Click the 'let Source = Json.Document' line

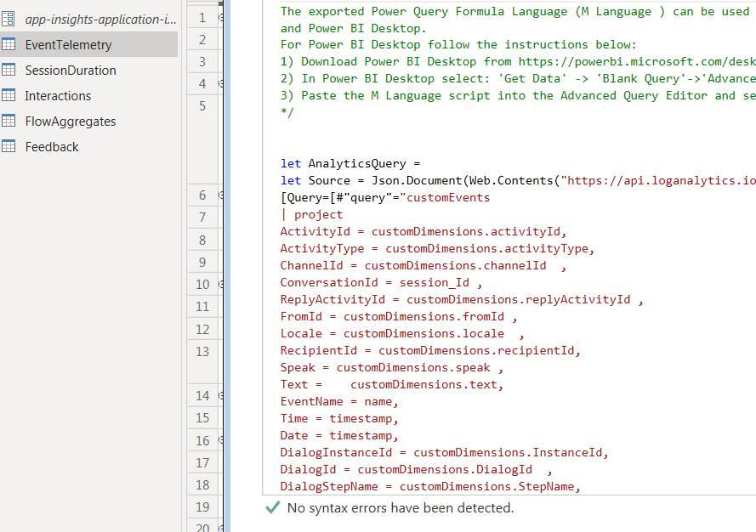[518, 181]
